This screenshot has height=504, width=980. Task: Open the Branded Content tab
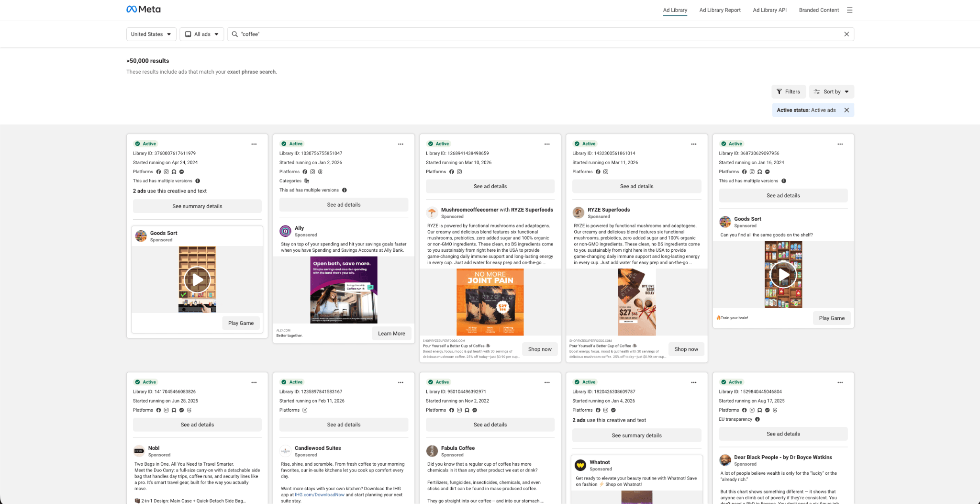point(819,10)
